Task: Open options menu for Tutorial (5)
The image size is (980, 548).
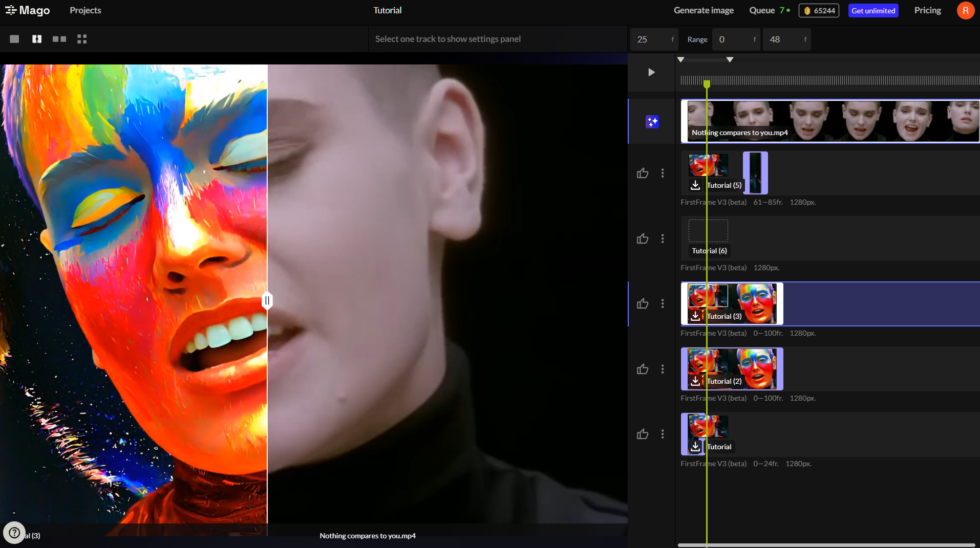Action: coord(663,173)
